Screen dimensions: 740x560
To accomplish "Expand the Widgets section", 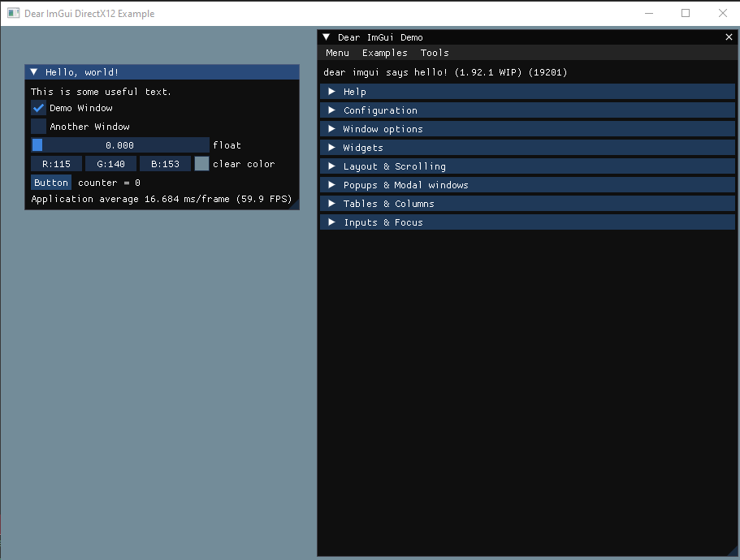I will click(x=527, y=148).
